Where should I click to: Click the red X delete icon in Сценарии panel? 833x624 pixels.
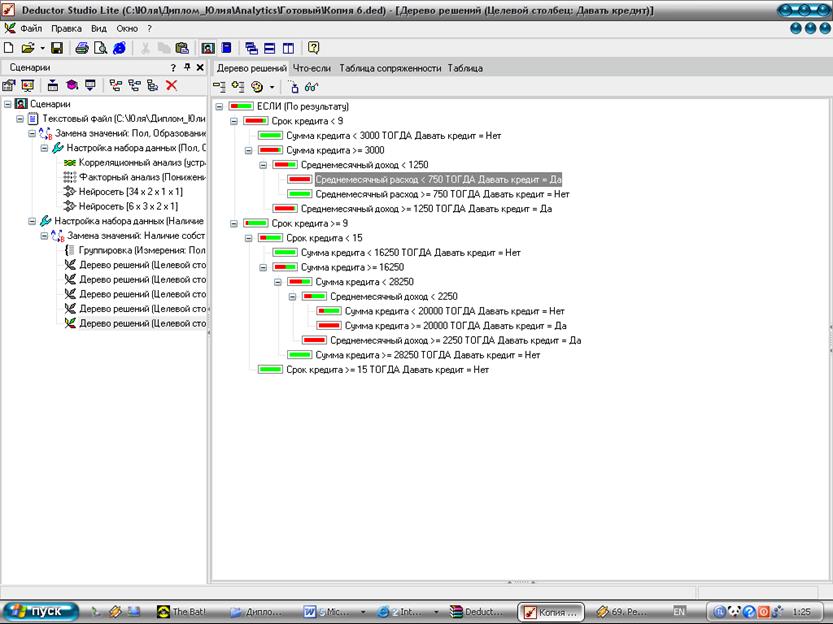point(171,86)
